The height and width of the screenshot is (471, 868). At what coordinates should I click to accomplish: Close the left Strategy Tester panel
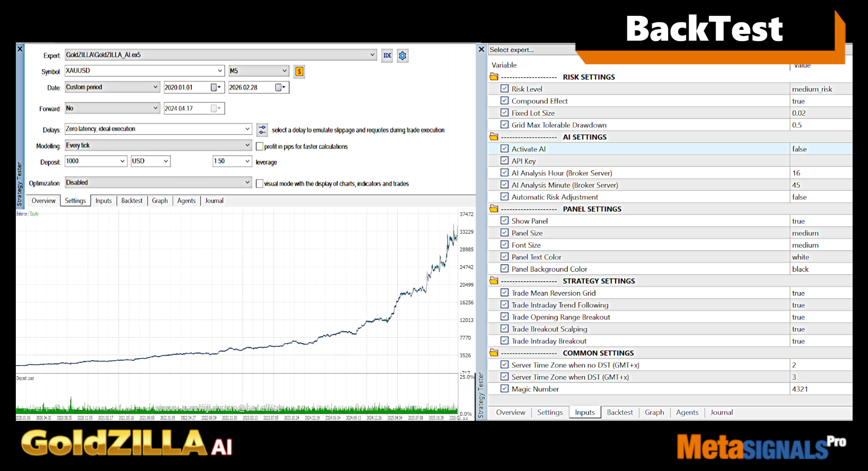click(20, 49)
